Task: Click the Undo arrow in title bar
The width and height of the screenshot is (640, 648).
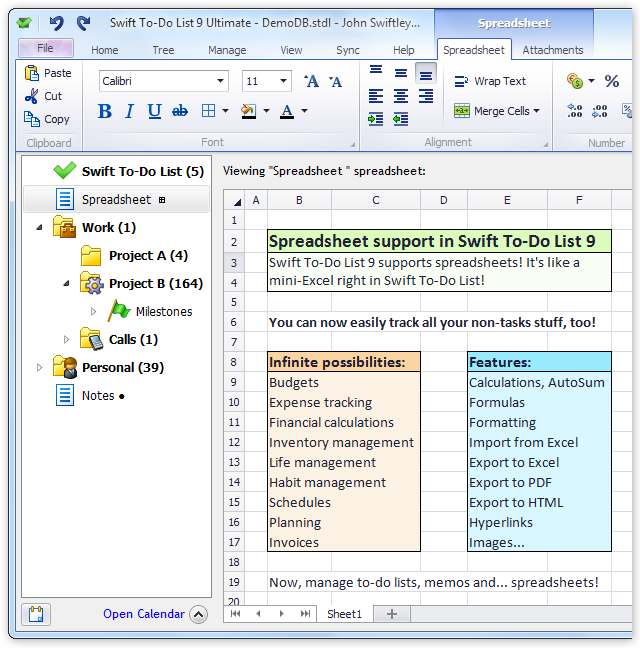Action: click(57, 23)
